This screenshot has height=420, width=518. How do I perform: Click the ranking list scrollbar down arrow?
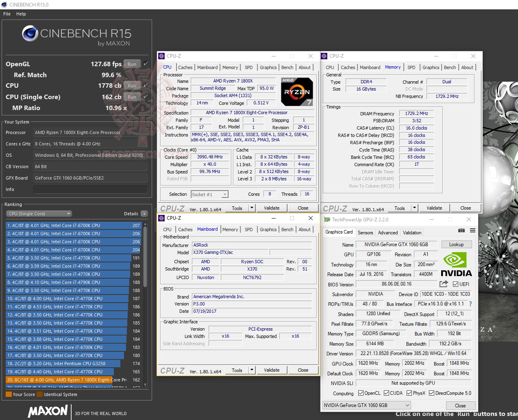[x=145, y=385]
